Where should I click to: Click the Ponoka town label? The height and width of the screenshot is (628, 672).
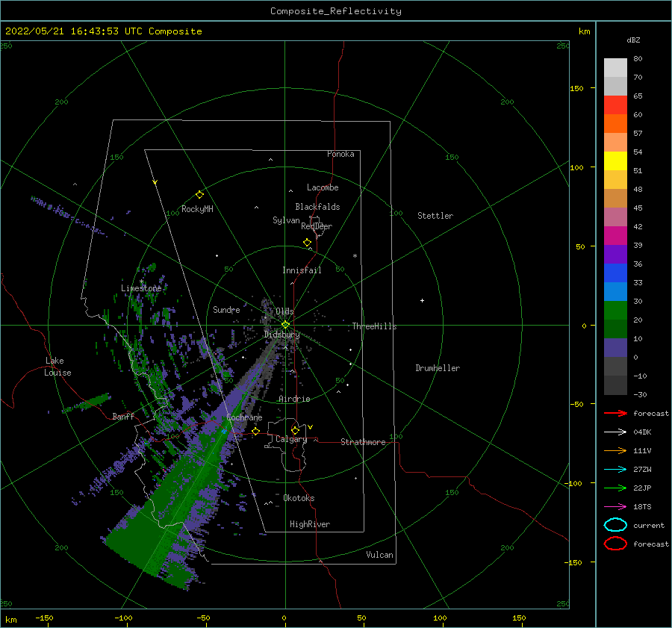click(340, 154)
